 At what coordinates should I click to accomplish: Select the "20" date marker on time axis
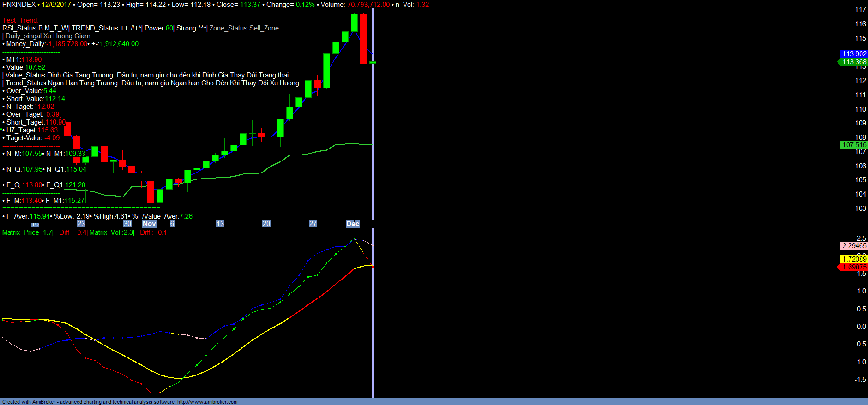pyautogui.click(x=266, y=224)
